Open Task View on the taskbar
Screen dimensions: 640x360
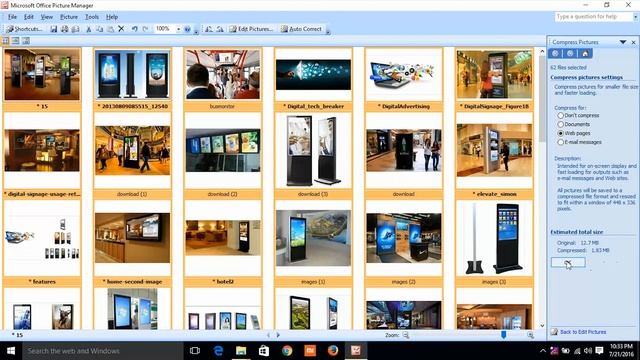(195, 351)
